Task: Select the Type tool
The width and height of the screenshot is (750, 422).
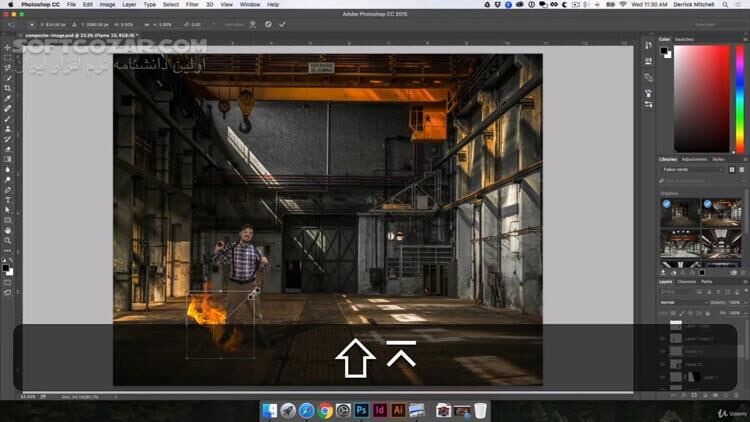Action: [8, 200]
